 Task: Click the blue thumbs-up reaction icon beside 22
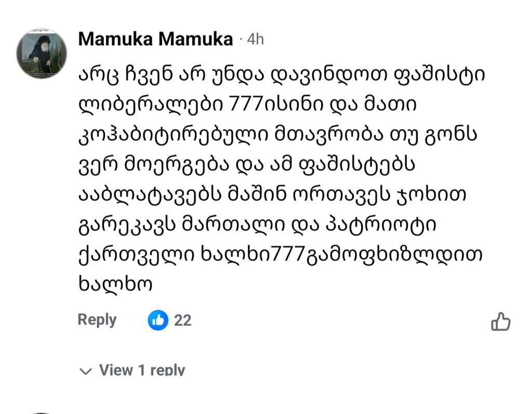click(x=158, y=320)
